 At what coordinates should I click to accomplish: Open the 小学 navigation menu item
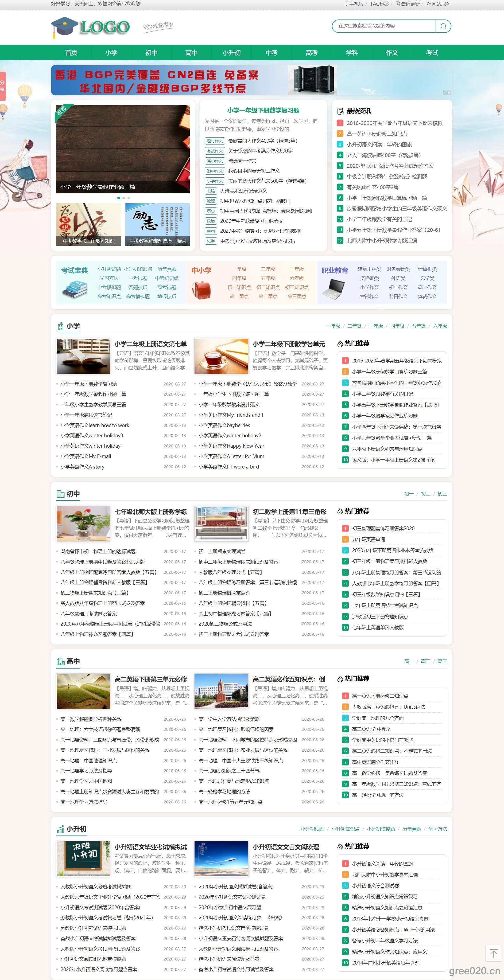pos(111,53)
